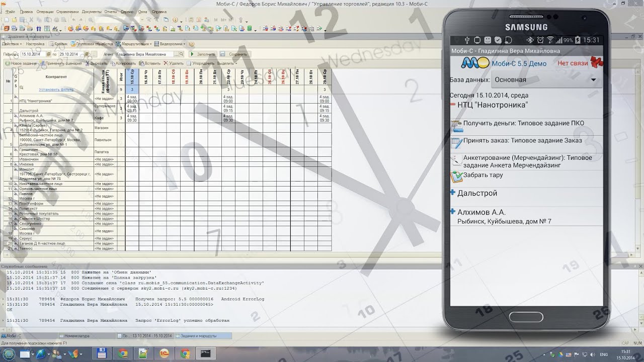This screenshot has height=362, width=644.
Task: Click Применить сценарий
Action: [60, 64]
